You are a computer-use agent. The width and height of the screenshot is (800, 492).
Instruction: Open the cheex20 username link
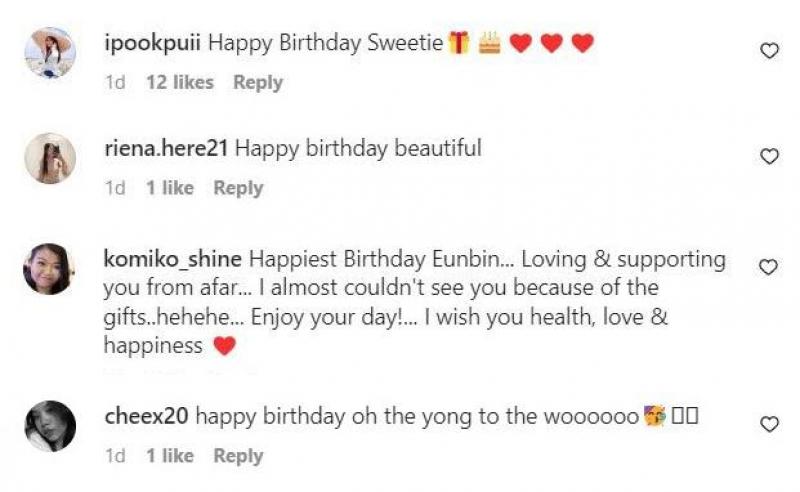point(146,416)
